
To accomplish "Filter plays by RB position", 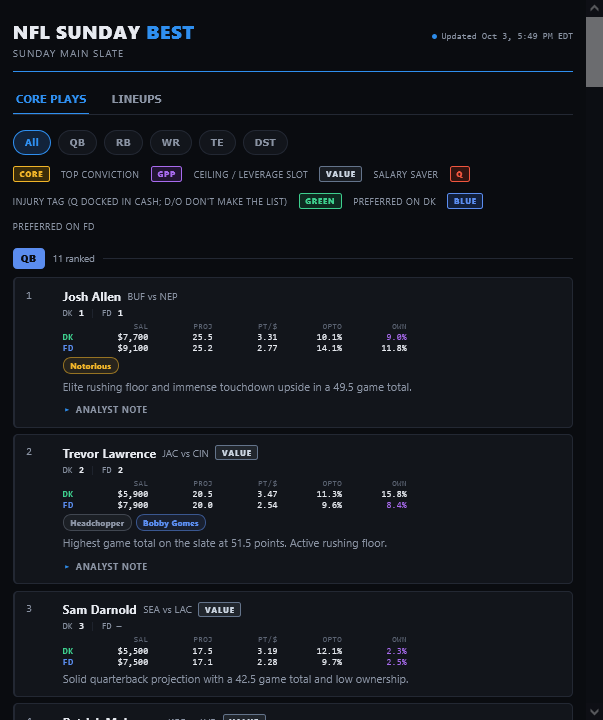I will click(123, 142).
